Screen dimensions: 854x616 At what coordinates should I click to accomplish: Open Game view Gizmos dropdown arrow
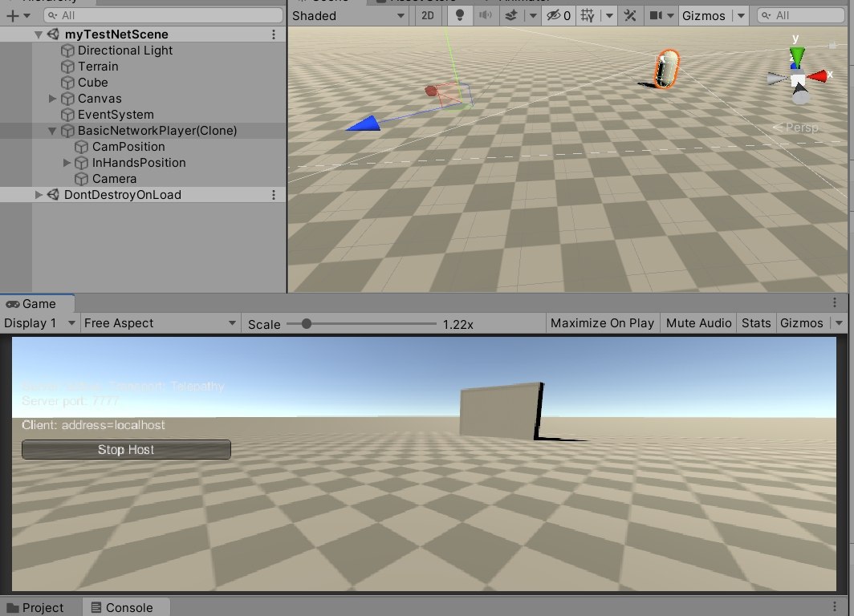(839, 323)
